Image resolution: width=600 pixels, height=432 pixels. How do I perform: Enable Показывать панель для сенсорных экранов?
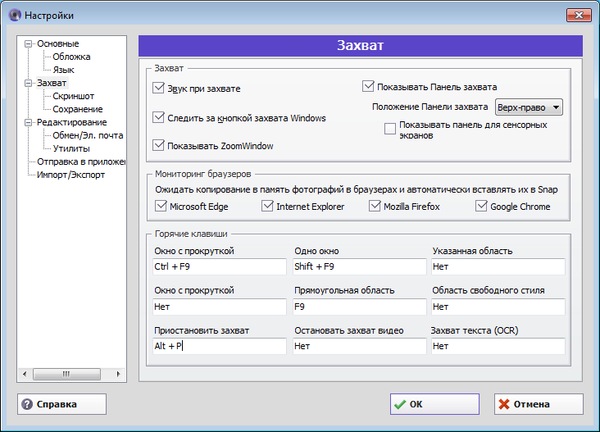coord(390,128)
